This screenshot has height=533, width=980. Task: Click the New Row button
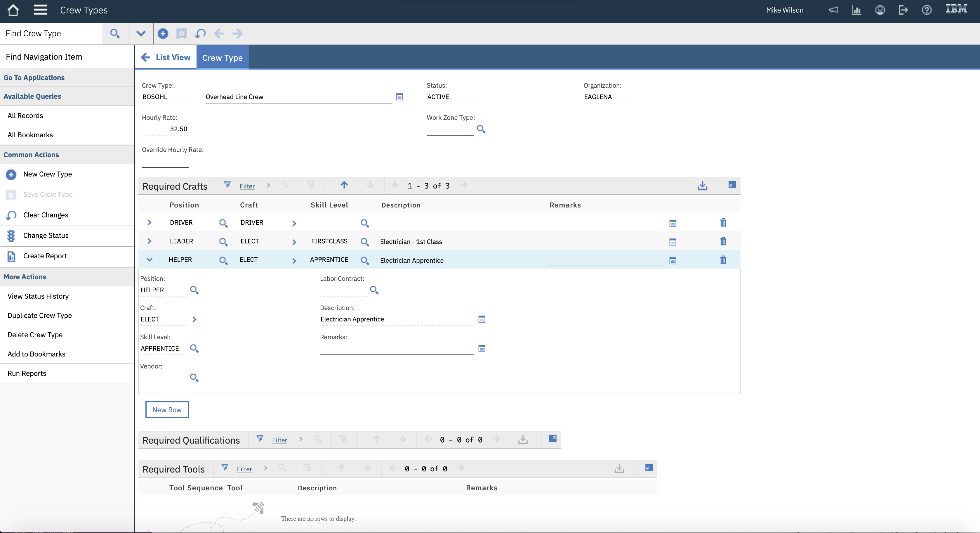click(x=167, y=410)
